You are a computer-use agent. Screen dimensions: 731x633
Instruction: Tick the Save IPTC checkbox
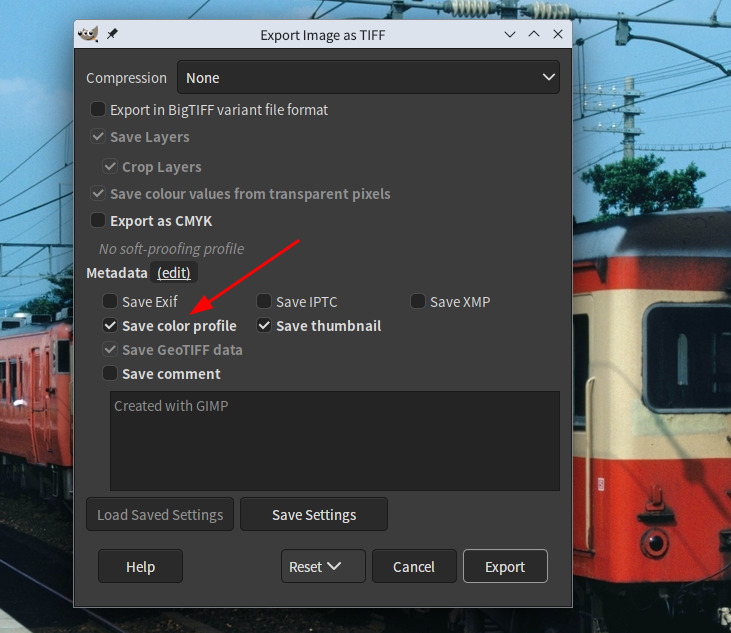click(264, 301)
